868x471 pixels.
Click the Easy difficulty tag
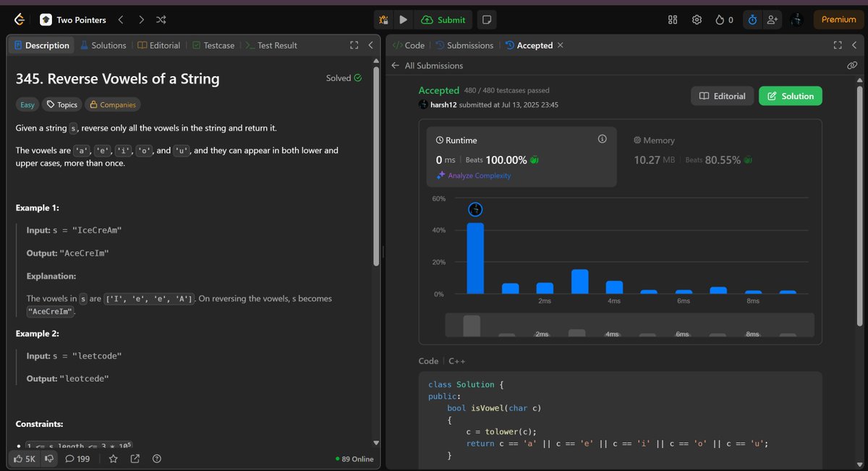coord(27,105)
